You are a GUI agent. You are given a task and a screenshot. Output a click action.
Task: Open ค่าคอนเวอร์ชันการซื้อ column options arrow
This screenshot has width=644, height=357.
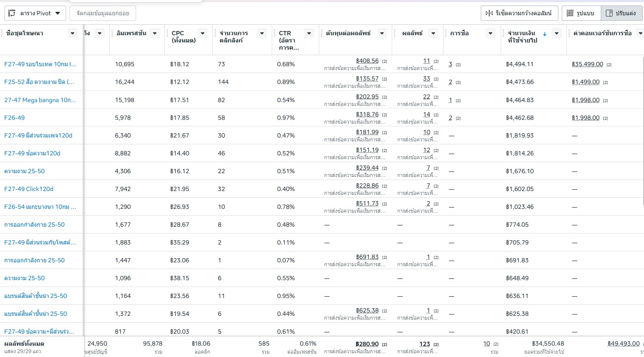pos(641,33)
